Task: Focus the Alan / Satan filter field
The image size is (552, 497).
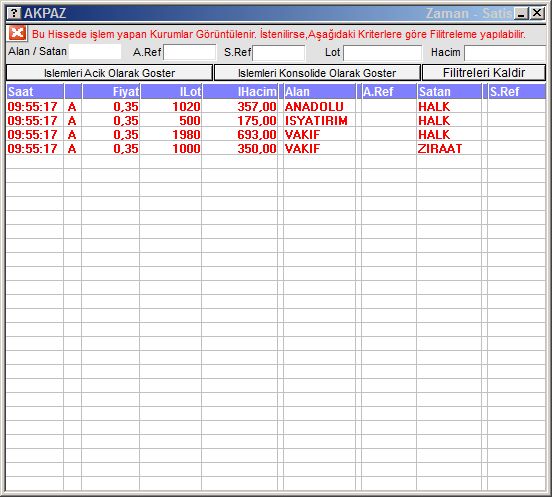Action: click(95, 52)
